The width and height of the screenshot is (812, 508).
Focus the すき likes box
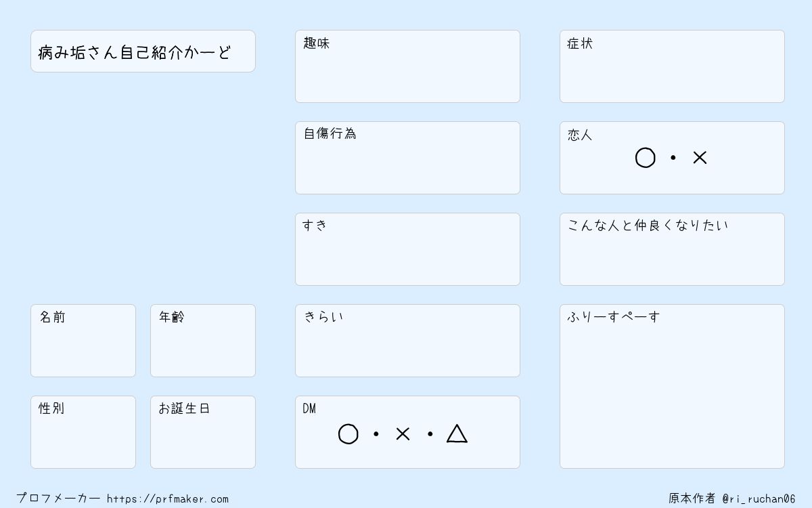[x=407, y=249]
